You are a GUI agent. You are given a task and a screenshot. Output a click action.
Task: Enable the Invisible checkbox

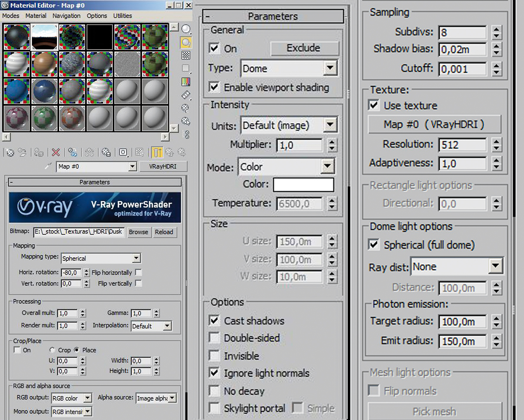[214, 356]
